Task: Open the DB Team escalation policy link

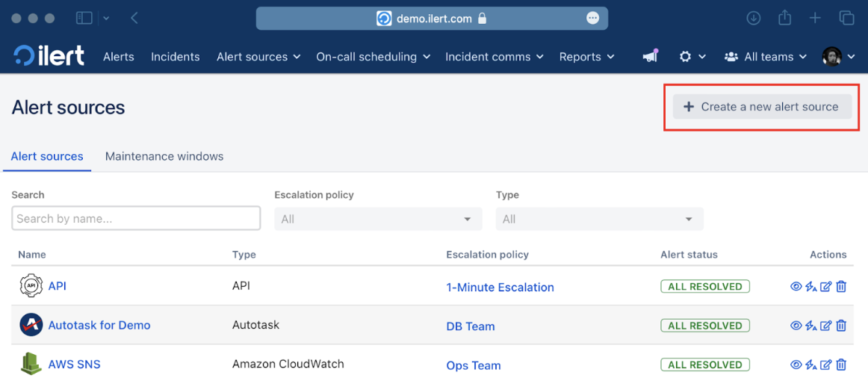Action: pyautogui.click(x=471, y=326)
